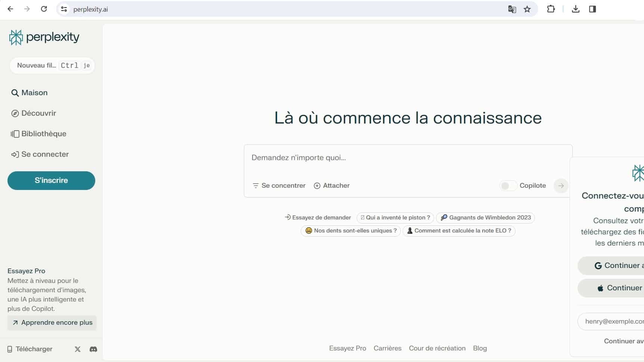Open the X (Twitter) social icon
The width and height of the screenshot is (644, 362).
(78, 349)
